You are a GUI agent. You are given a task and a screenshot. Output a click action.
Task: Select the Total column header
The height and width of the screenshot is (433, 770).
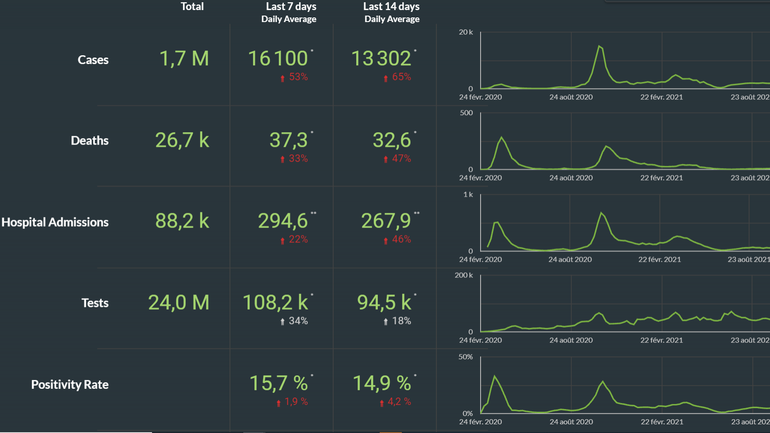pyautogui.click(x=192, y=7)
